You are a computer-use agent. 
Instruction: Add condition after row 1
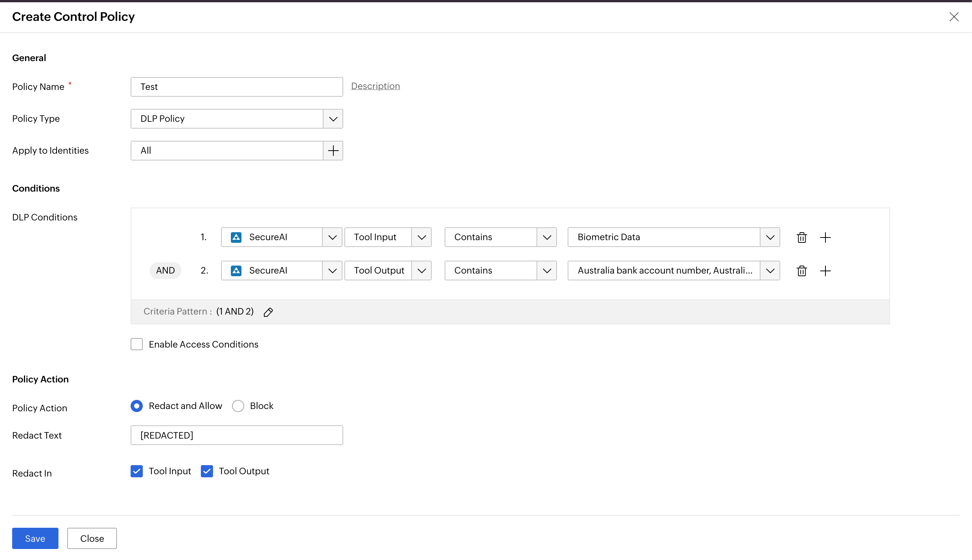tap(825, 237)
